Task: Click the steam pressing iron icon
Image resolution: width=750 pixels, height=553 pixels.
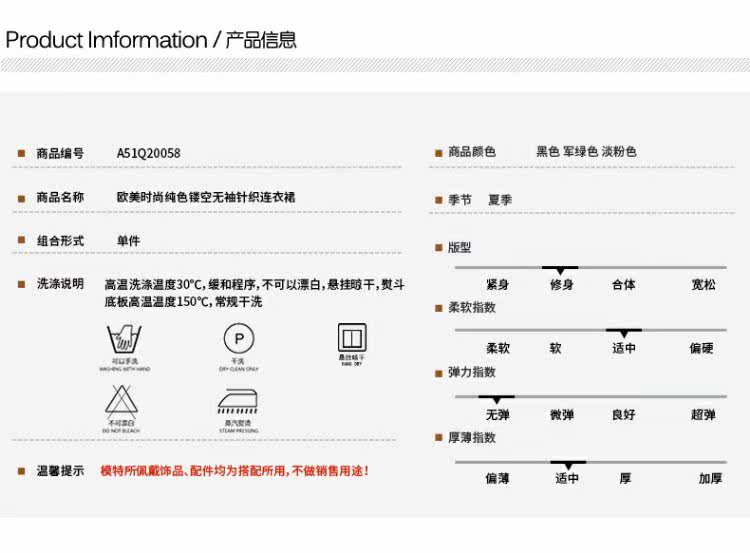Action: (x=238, y=401)
